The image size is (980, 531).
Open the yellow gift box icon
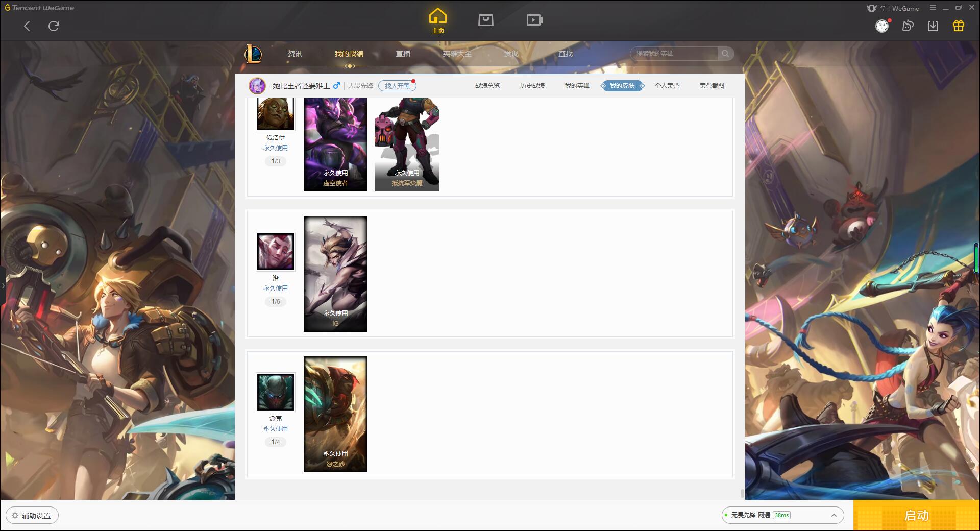click(959, 26)
